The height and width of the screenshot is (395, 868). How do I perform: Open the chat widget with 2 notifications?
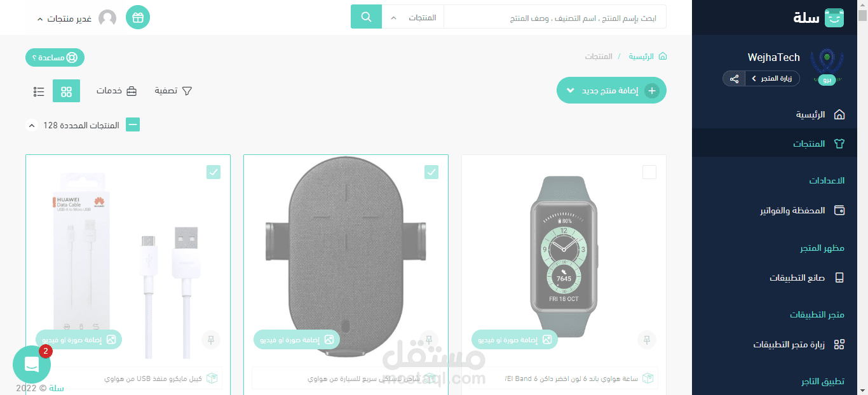(31, 365)
